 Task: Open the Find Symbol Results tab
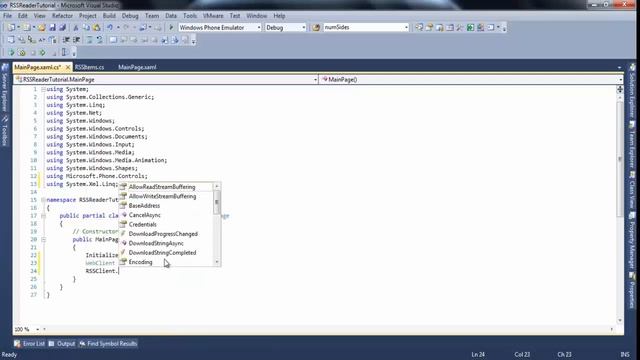coord(108,344)
